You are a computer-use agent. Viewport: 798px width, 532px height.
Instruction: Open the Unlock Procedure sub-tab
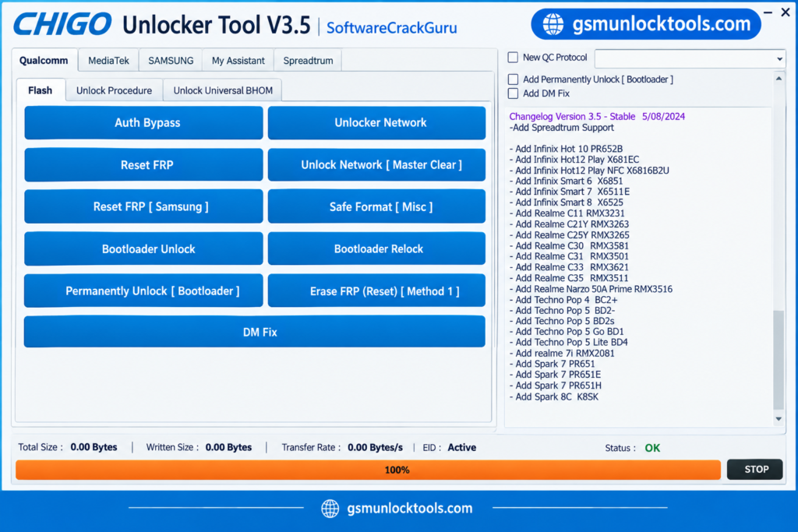click(x=114, y=90)
